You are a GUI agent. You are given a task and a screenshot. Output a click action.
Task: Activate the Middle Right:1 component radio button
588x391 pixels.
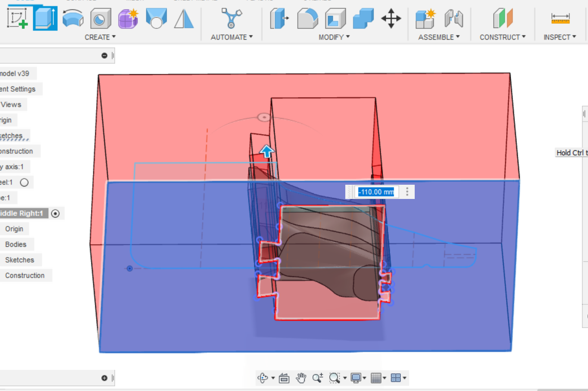[x=56, y=213]
